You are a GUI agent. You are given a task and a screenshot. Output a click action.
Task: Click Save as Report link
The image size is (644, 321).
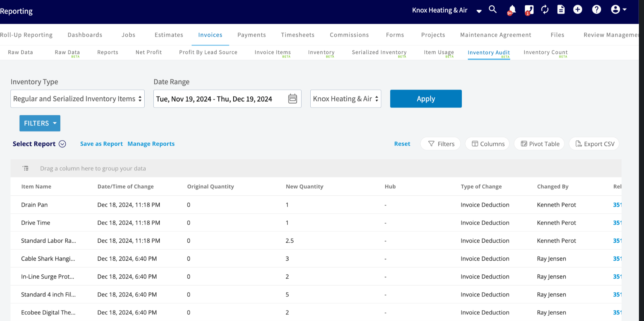[101, 144]
